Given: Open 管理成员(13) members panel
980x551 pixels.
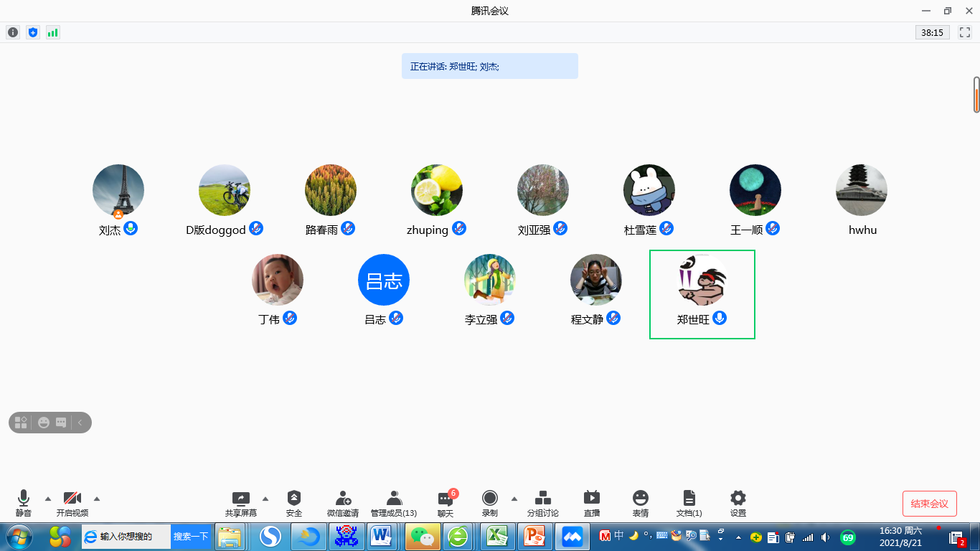Looking at the screenshot, I should click(x=394, y=499).
